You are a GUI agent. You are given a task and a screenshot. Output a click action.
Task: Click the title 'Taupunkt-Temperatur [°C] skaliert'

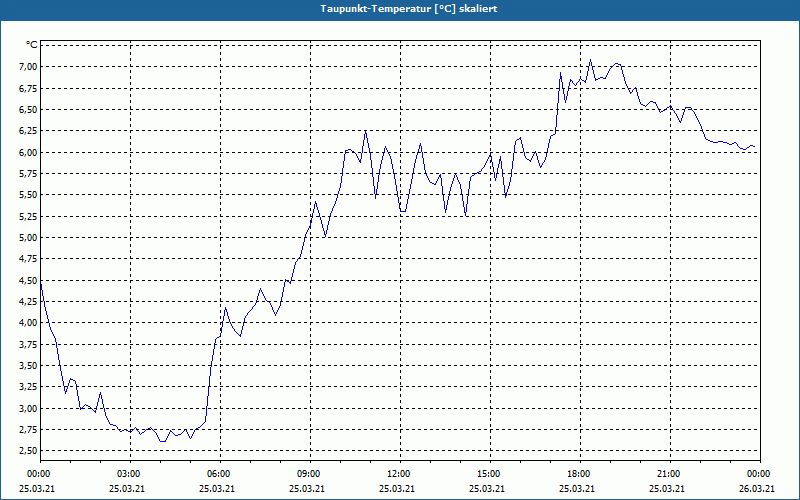click(x=409, y=9)
